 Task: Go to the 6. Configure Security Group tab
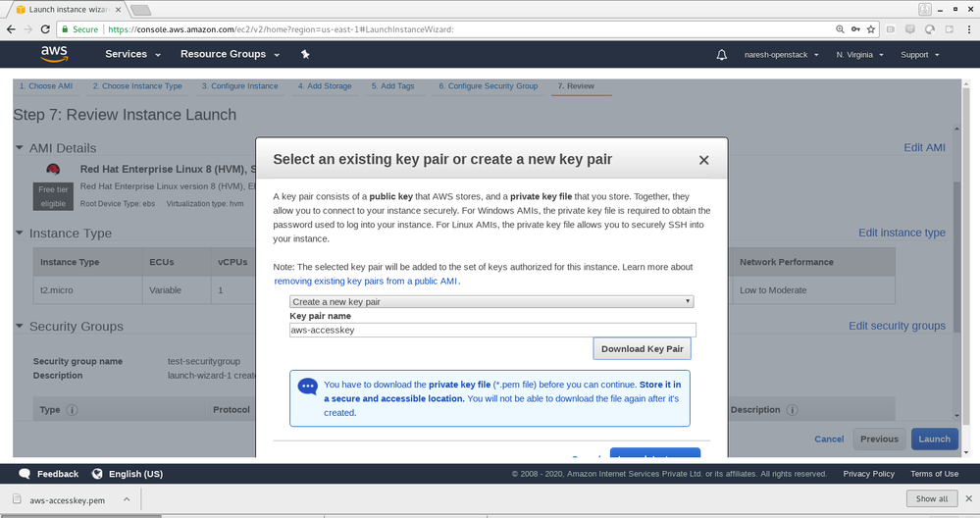(x=488, y=86)
